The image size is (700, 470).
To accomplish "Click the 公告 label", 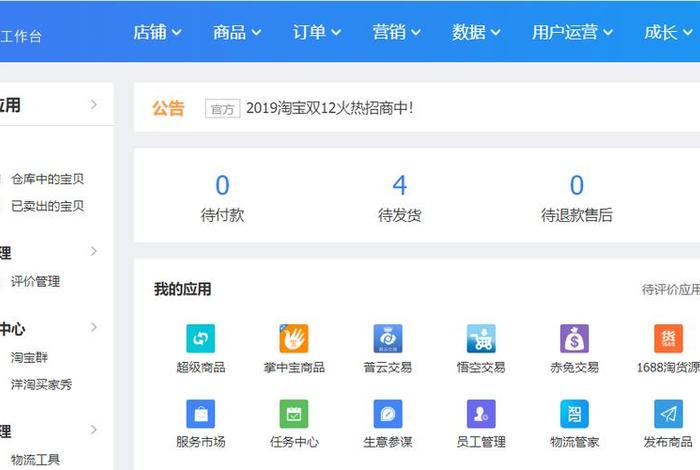I will pyautogui.click(x=168, y=108).
